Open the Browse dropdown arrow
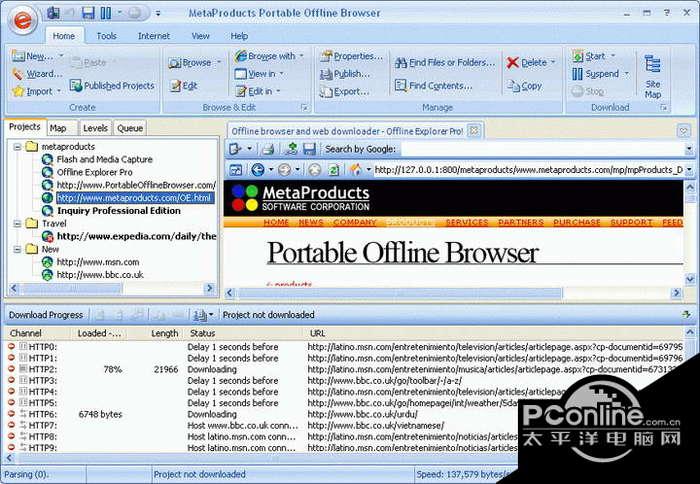 tap(219, 63)
